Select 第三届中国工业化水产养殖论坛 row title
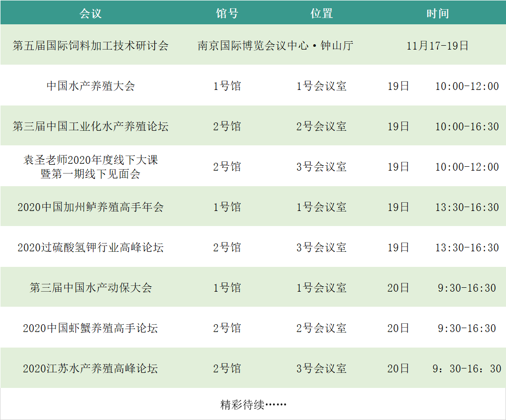This screenshot has height=420, width=506. tap(90, 127)
